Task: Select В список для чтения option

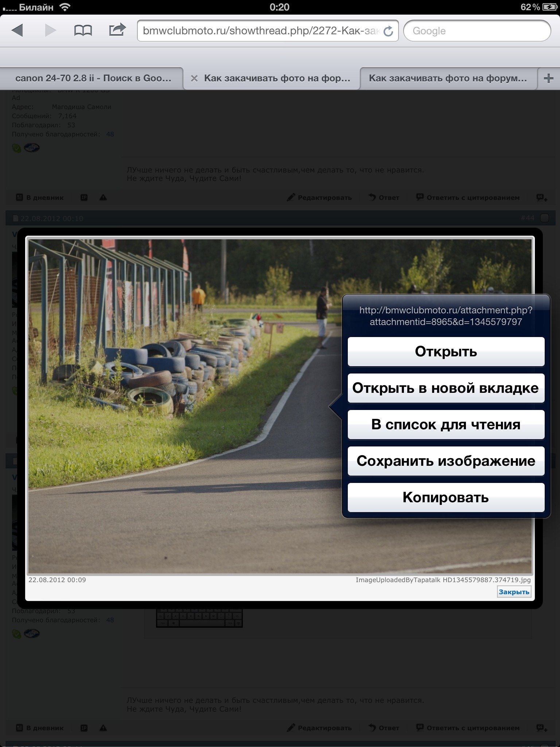Action: tap(446, 425)
